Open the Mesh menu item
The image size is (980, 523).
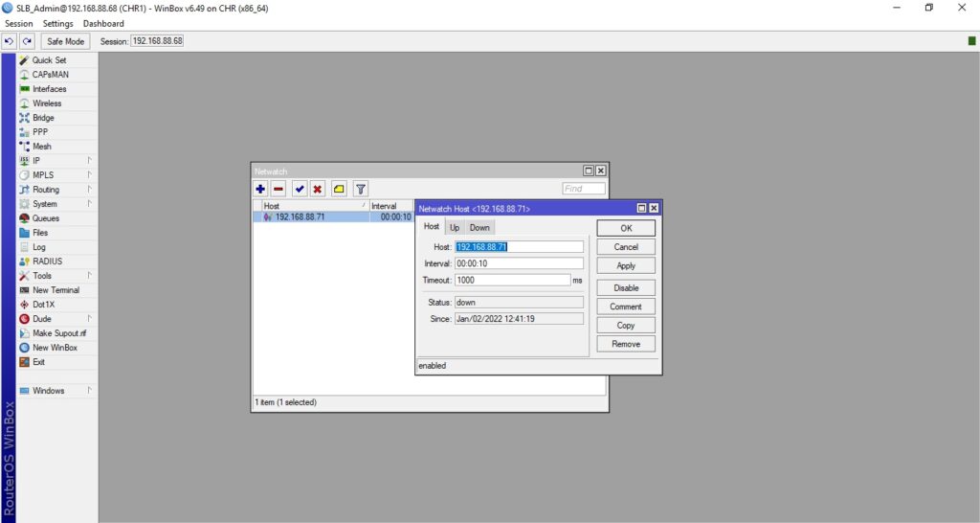click(x=42, y=147)
